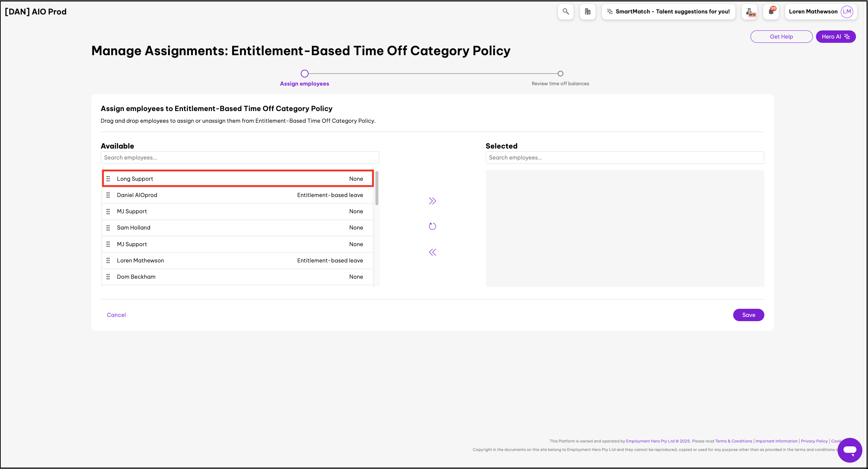This screenshot has height=469, width=868.
Task: Select Sam Holland employee row
Action: (x=237, y=228)
